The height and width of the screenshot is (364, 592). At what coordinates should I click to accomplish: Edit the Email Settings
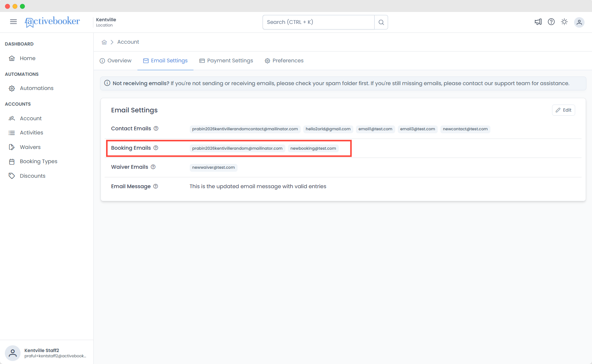tap(563, 110)
